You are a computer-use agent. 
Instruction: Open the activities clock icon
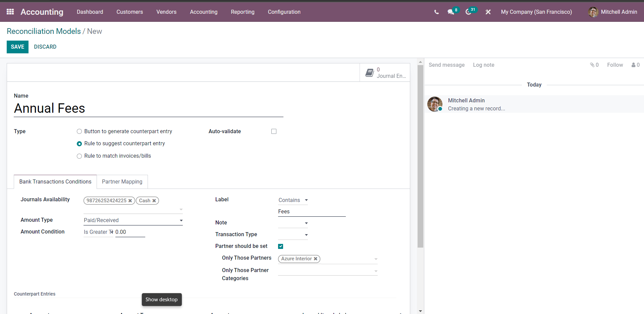(468, 12)
